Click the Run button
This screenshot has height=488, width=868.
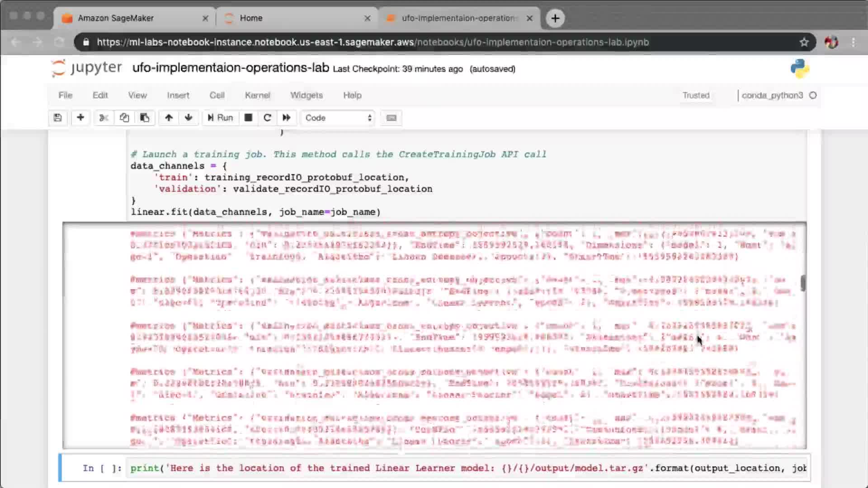click(x=220, y=118)
